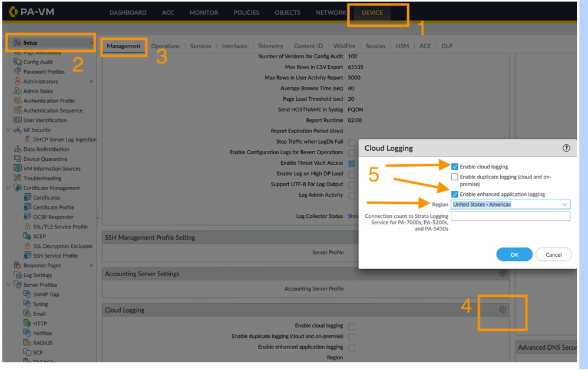Click the Response Pages icon

(17, 265)
